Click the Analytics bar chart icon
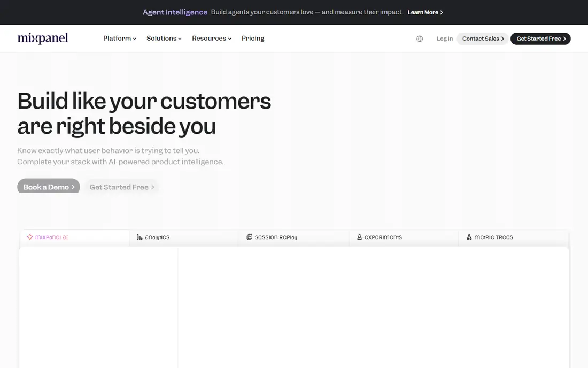Screen dimensions: 588x368 coord(140,237)
